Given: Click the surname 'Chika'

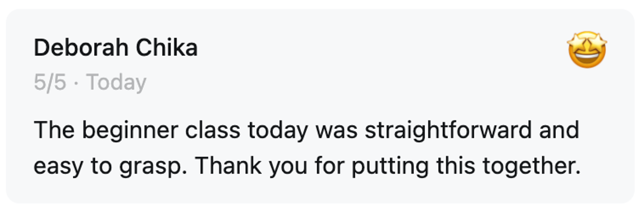Looking at the screenshot, I should coord(166,48).
